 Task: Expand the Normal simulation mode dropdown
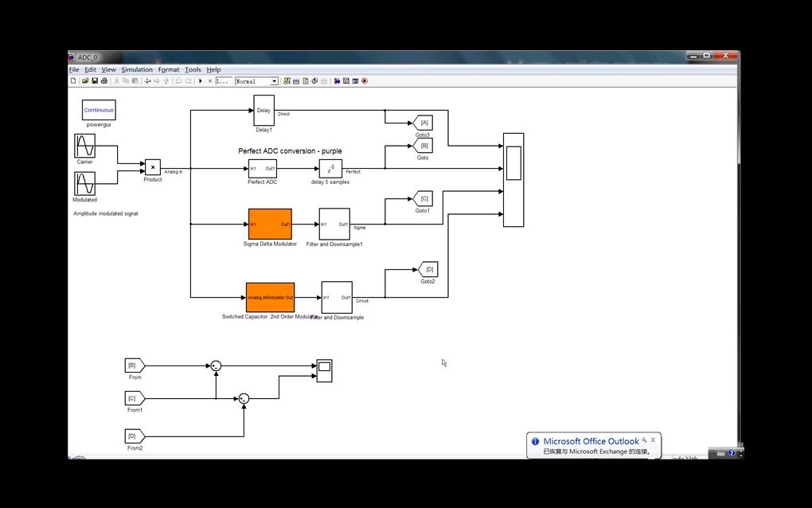[x=274, y=81]
